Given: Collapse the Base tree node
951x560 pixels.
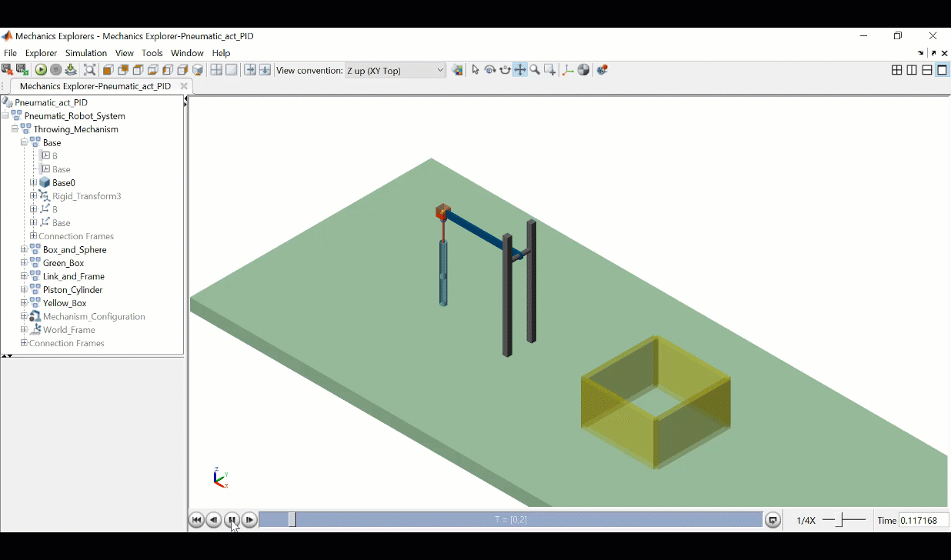Looking at the screenshot, I should pos(24,143).
